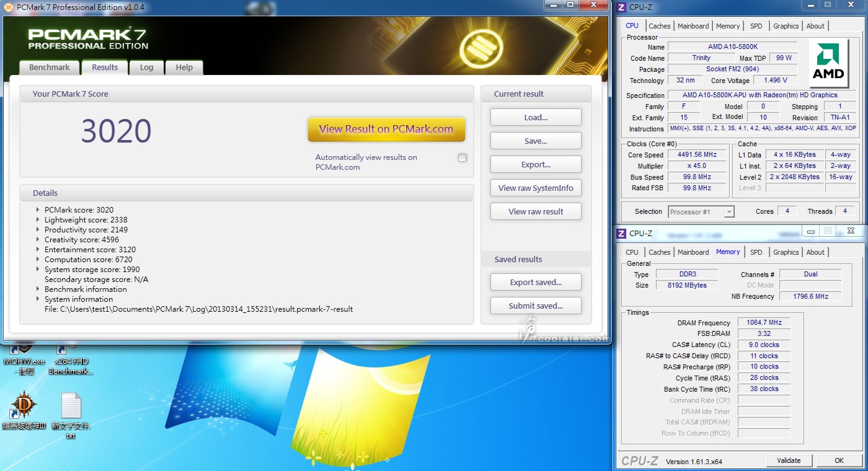
Task: Switch to the Benchmark tab in PCMark
Action: (50, 68)
